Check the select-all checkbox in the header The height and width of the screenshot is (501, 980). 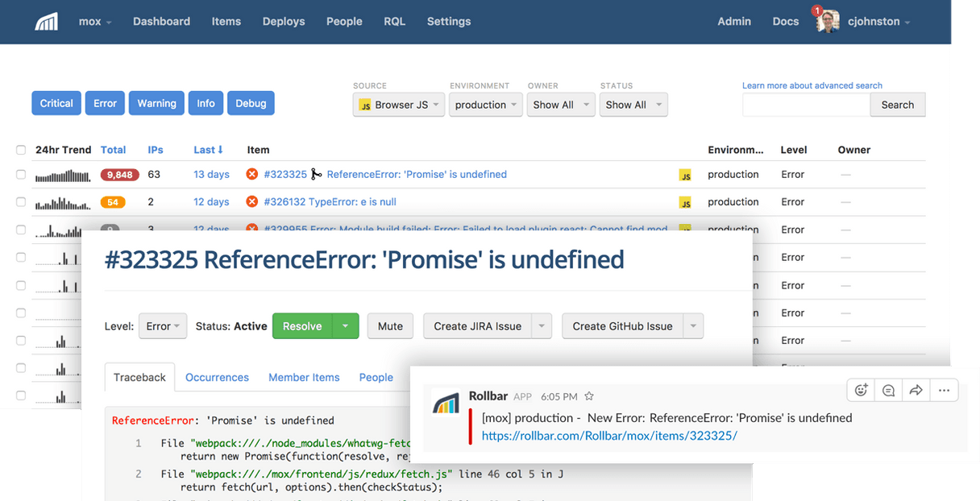(20, 148)
